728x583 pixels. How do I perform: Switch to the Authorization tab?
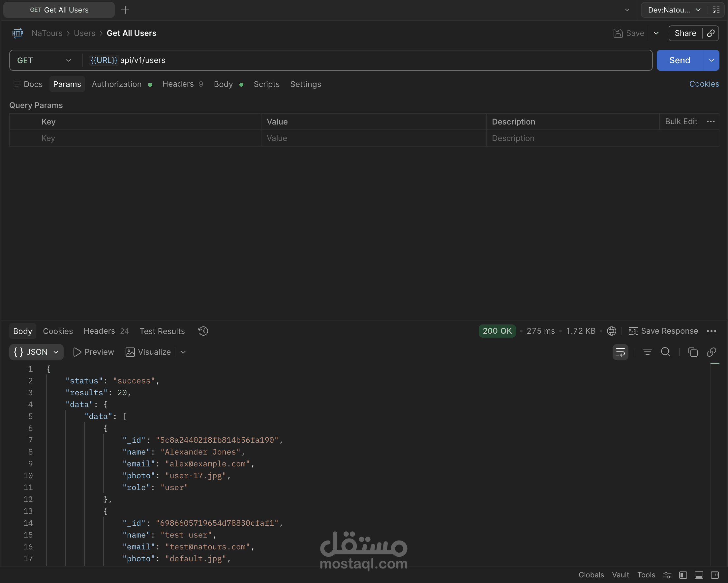coord(116,84)
